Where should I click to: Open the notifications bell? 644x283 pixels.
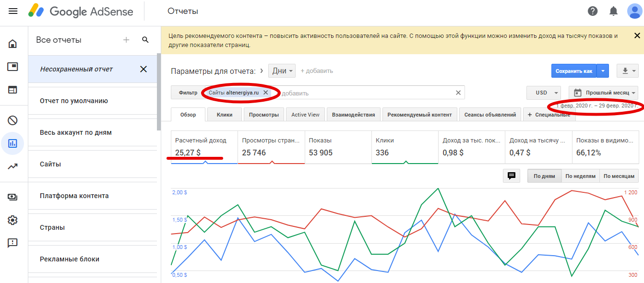tap(613, 11)
